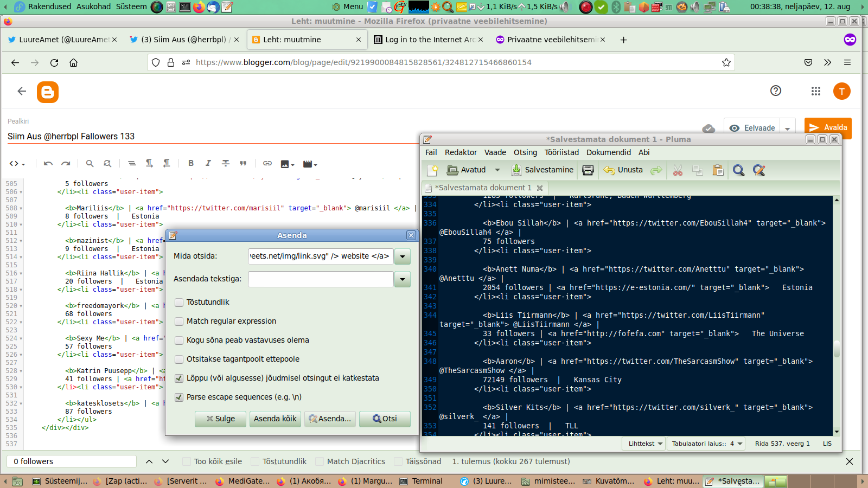Click the Pluma print icon
This screenshot has width=868, height=488.
point(588,170)
